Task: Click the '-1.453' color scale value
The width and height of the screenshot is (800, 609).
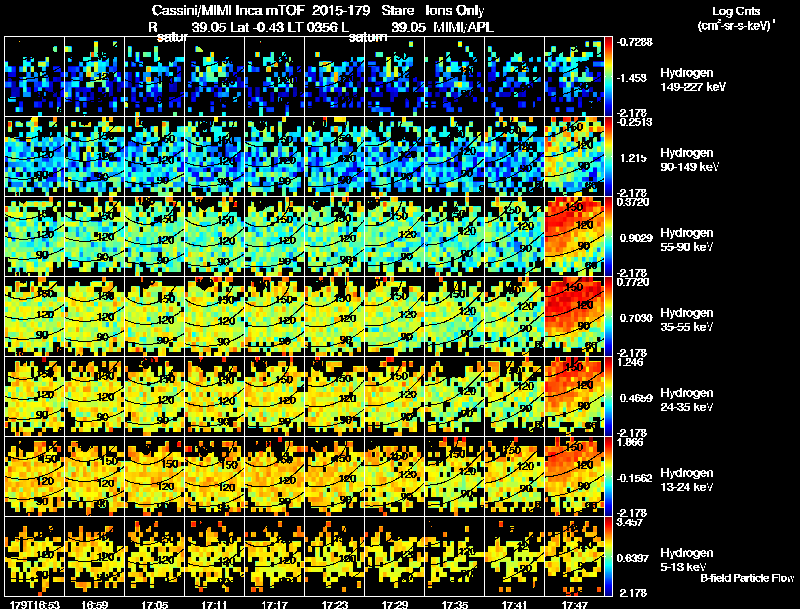Action: 632,78
